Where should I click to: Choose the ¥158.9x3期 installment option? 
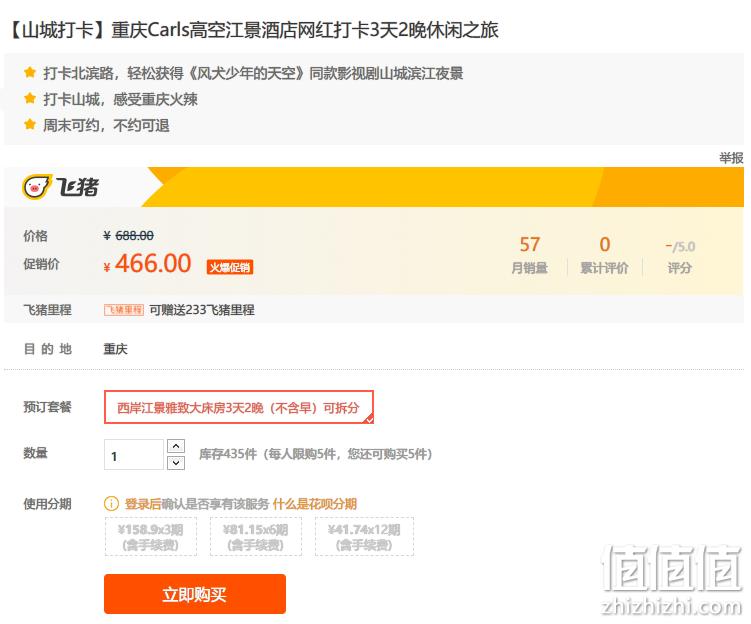(151, 536)
